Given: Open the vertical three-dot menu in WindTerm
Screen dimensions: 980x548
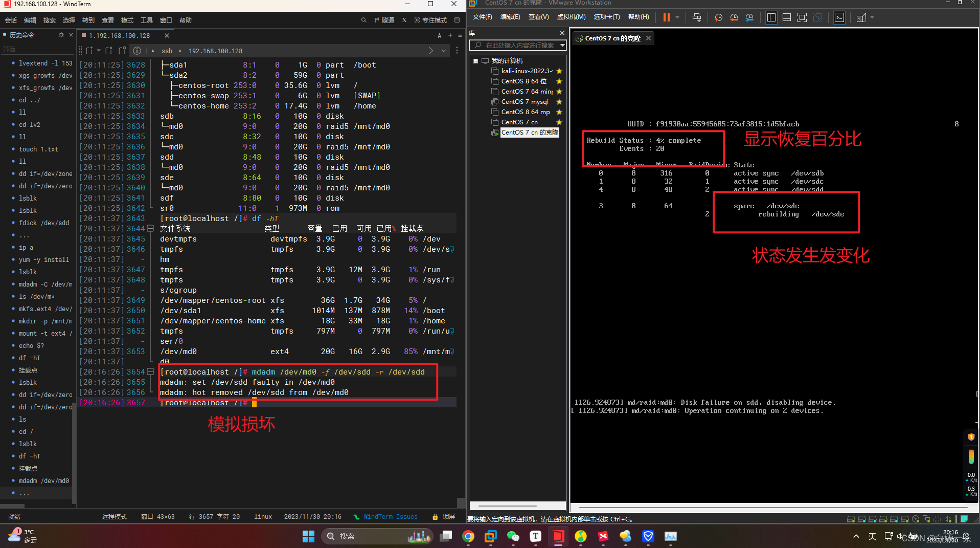Looking at the screenshot, I should (457, 51).
